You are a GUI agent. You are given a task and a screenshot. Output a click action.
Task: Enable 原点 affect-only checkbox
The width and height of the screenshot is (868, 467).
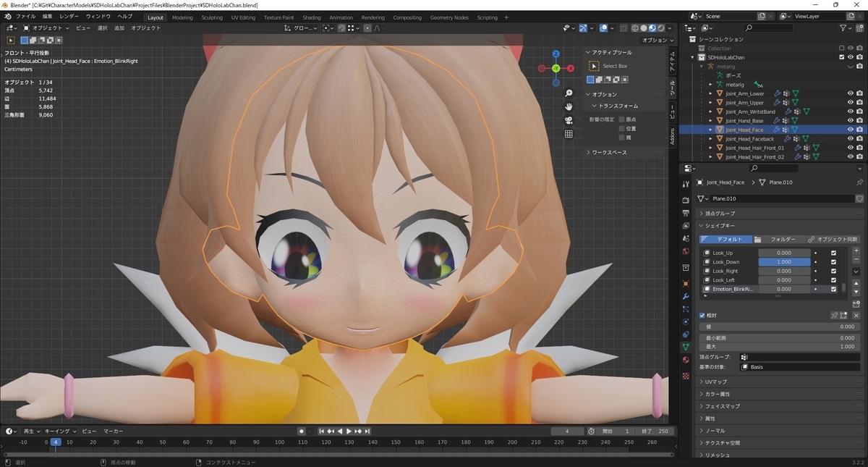(x=621, y=119)
